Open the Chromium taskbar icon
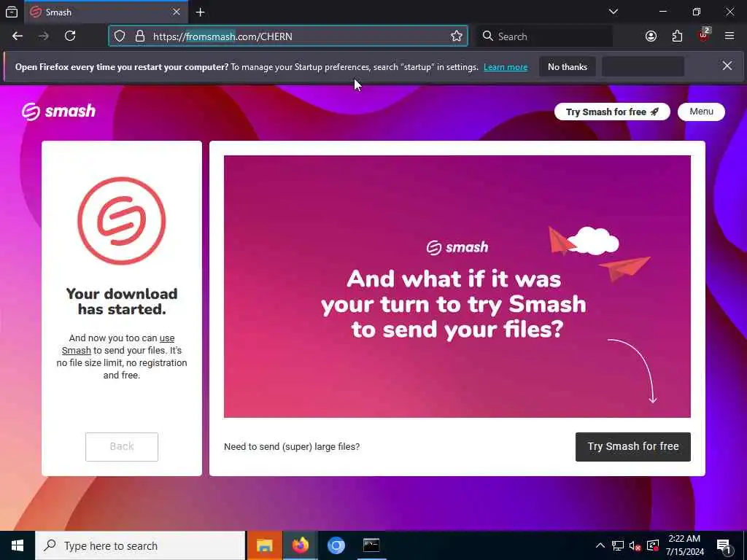The image size is (747, 560). point(336,545)
